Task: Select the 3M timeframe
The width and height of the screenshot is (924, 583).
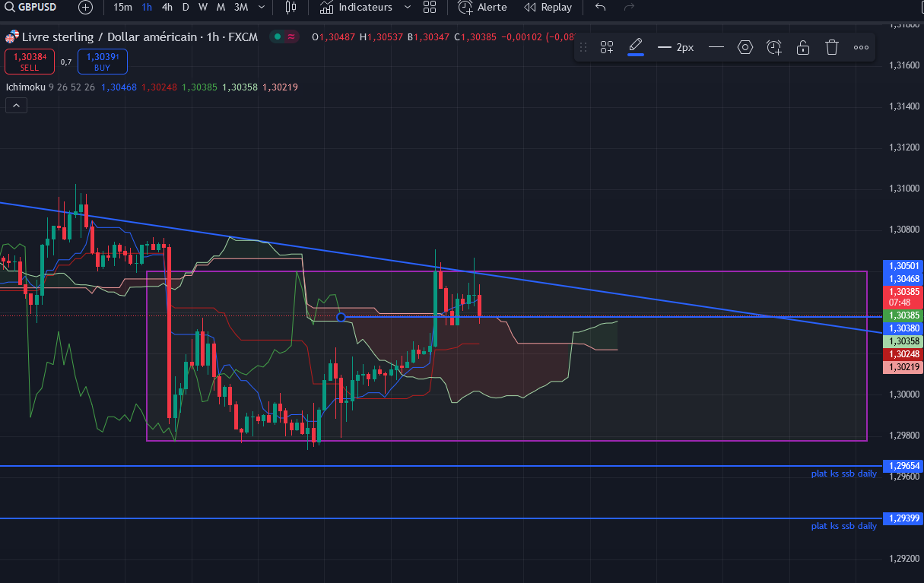Action: click(x=240, y=7)
